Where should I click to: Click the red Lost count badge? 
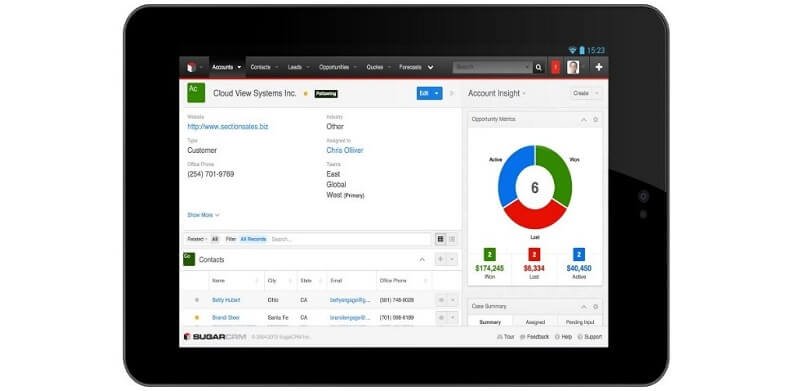click(534, 254)
